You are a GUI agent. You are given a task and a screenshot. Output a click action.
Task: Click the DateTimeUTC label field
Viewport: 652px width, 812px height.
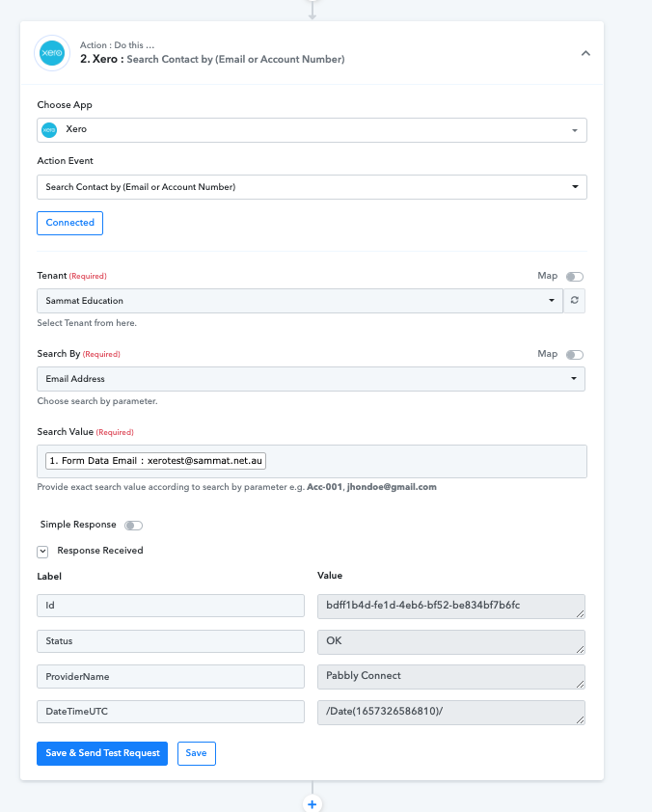[x=171, y=712]
